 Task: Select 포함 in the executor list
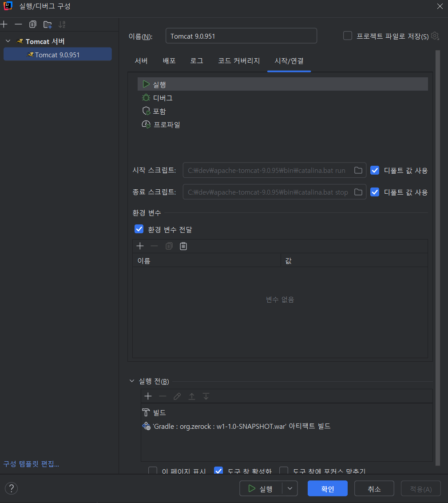tap(283, 112)
